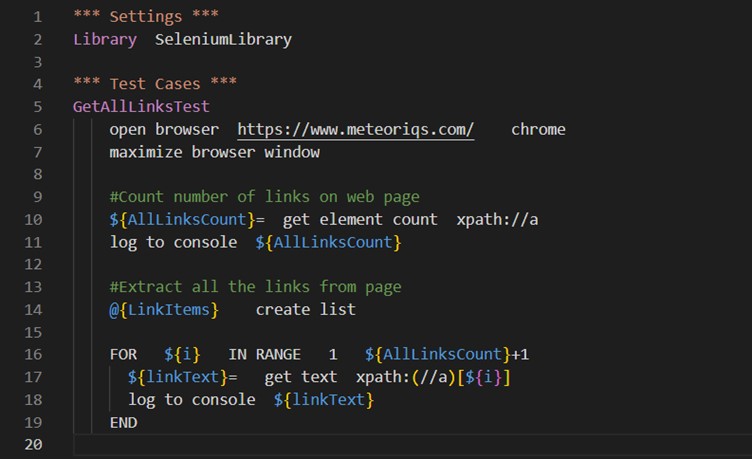Click line number 16 in gutter
The image size is (752, 459).
pyautogui.click(x=33, y=354)
